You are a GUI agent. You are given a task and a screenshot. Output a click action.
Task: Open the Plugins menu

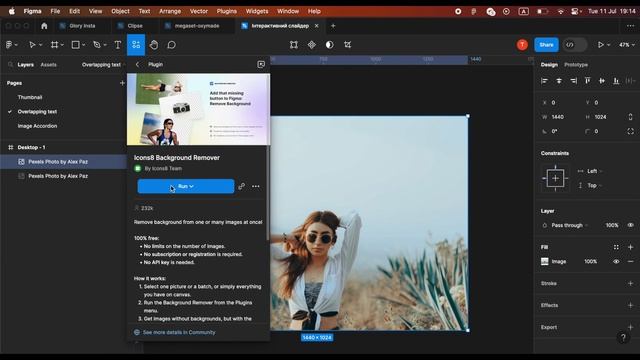tap(227, 11)
